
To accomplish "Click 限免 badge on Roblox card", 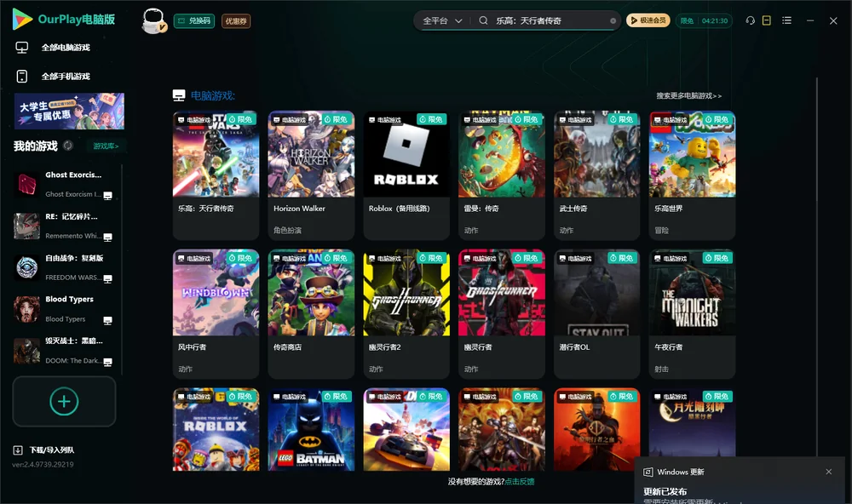I will click(x=431, y=119).
